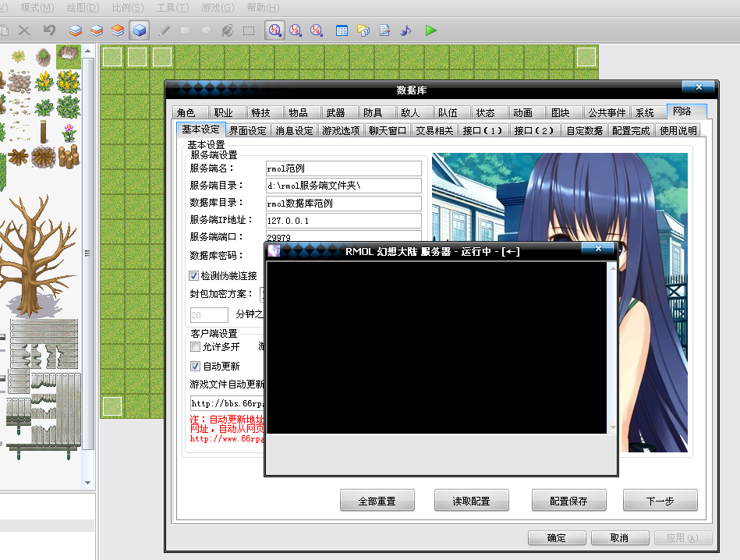
Task: Click the 配置保存 button
Action: coord(568,501)
